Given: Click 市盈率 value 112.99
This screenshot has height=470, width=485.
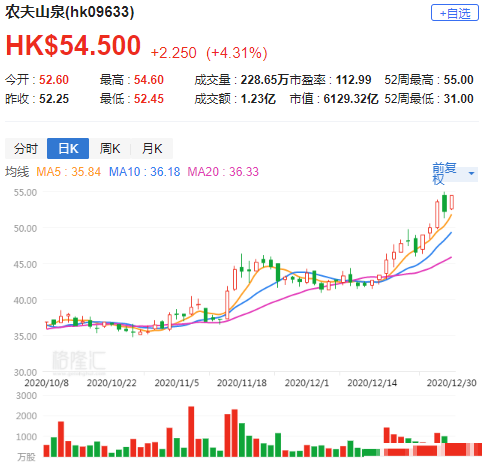Looking at the screenshot, I should [353, 80].
